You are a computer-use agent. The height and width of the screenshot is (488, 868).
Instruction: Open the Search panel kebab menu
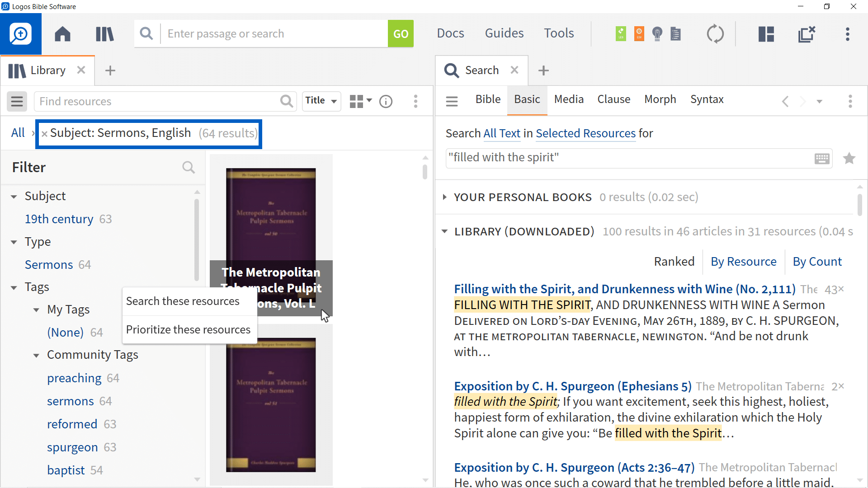coord(850,101)
